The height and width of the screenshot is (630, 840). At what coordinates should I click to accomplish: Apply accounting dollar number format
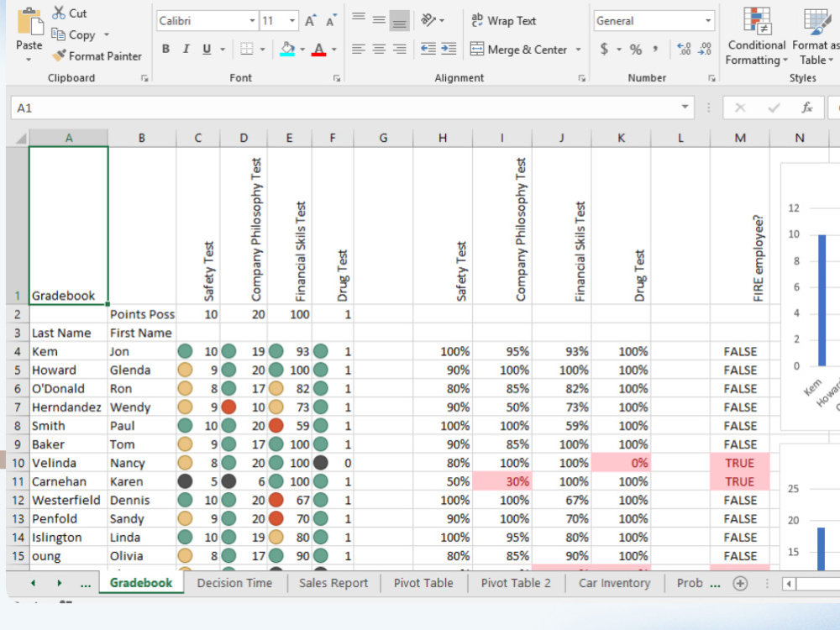(604, 50)
